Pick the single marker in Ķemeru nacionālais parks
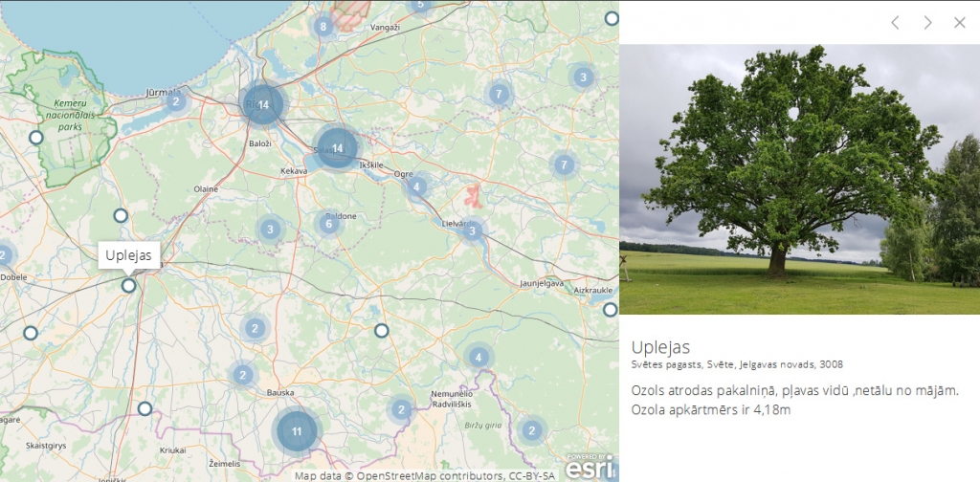 36,138
